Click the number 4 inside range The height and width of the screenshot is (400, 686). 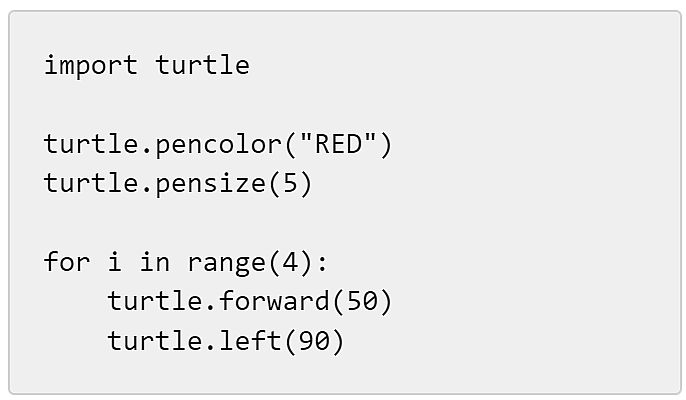290,262
